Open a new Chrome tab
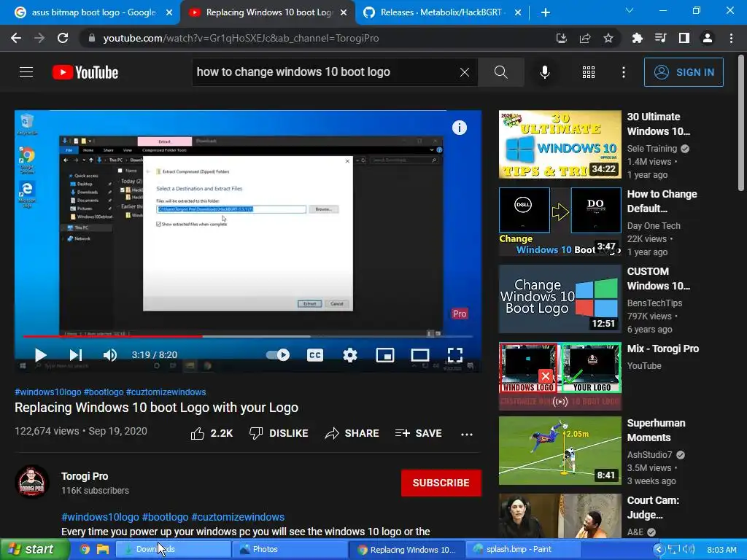This screenshot has height=560, width=747. [x=546, y=12]
